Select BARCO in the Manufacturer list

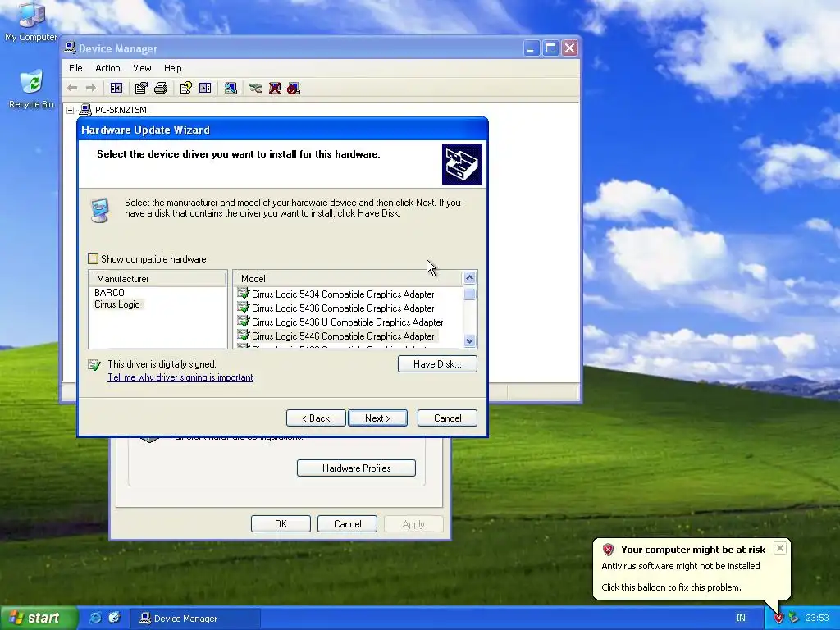point(109,293)
